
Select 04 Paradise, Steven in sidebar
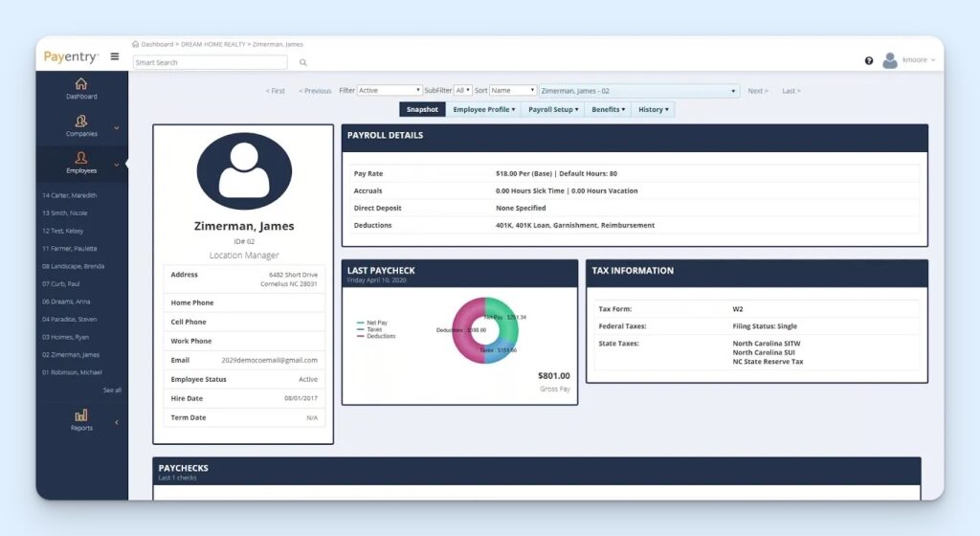(x=69, y=320)
